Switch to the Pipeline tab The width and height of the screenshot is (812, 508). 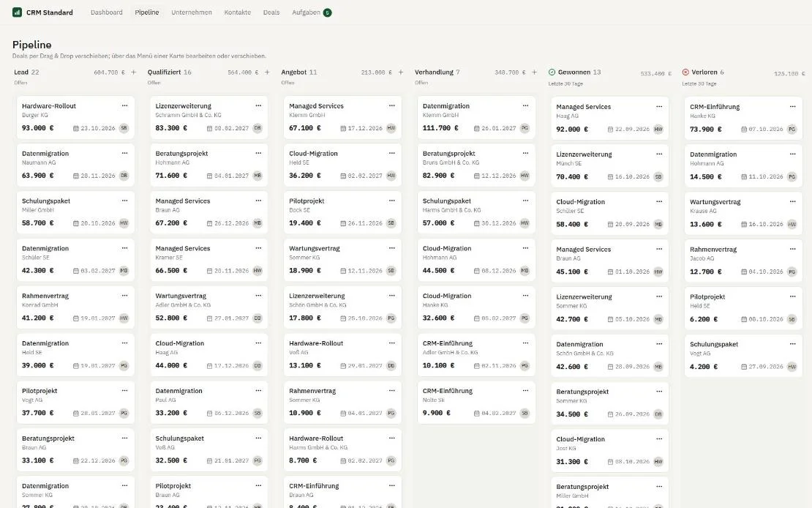coord(147,12)
